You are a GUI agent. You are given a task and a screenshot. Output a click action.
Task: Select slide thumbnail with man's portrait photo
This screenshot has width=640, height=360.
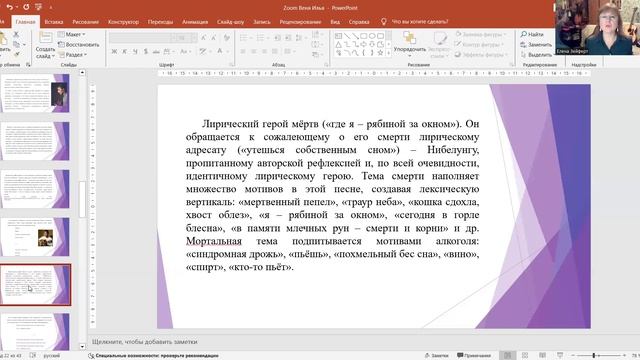35,93
